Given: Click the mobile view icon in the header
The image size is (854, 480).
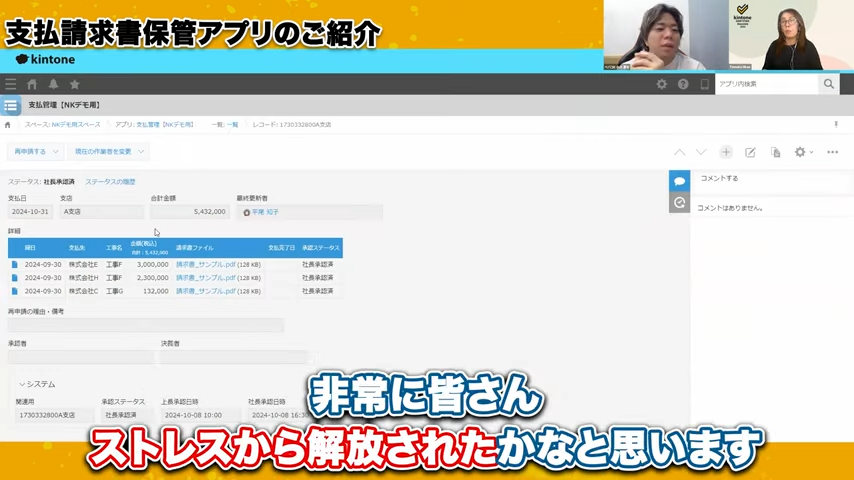Looking at the screenshot, I should click(704, 84).
